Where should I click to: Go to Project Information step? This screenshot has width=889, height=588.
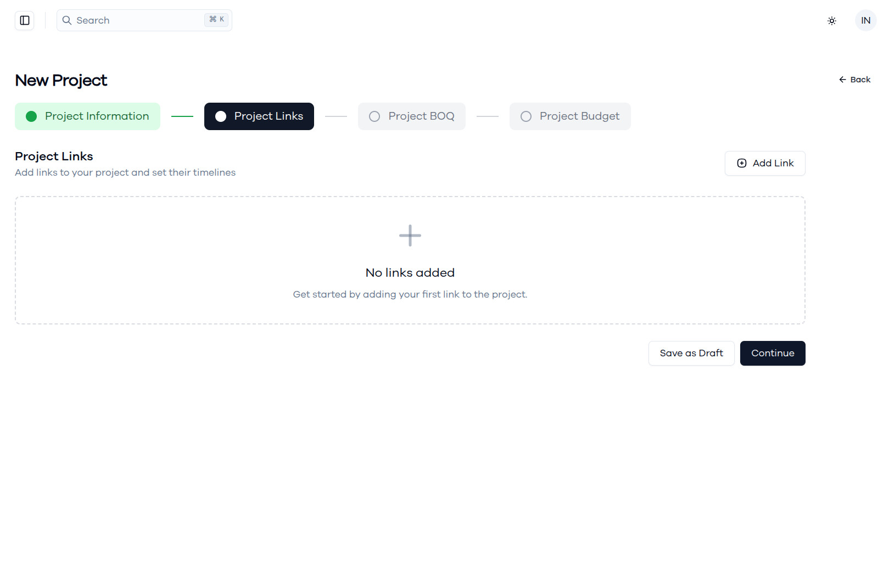tap(87, 116)
